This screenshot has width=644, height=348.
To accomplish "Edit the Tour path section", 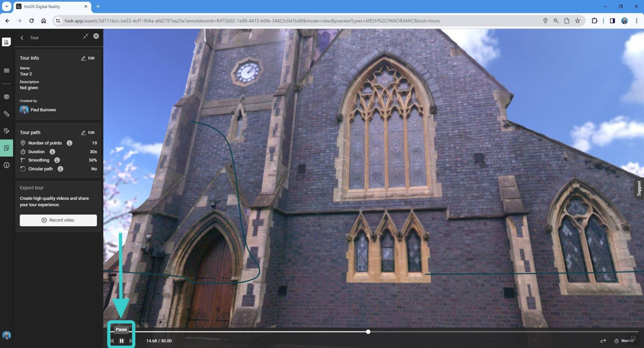I will point(88,133).
